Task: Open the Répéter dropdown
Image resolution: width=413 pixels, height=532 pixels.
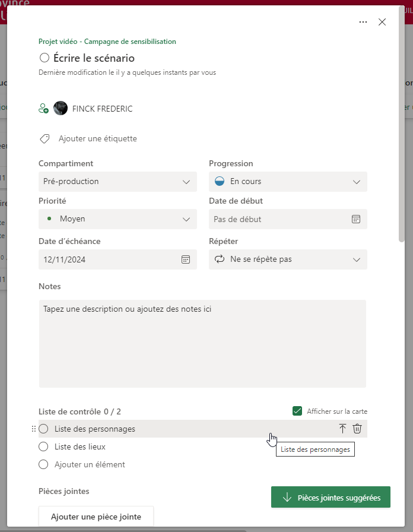Action: (288, 259)
